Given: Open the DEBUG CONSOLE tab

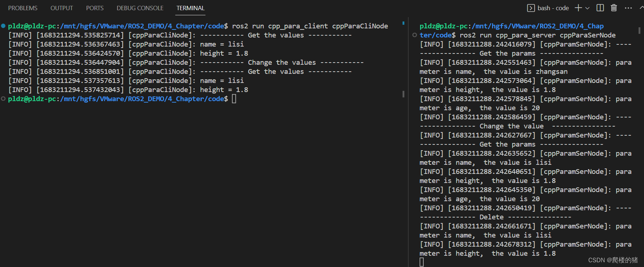Looking at the screenshot, I should tap(140, 8).
